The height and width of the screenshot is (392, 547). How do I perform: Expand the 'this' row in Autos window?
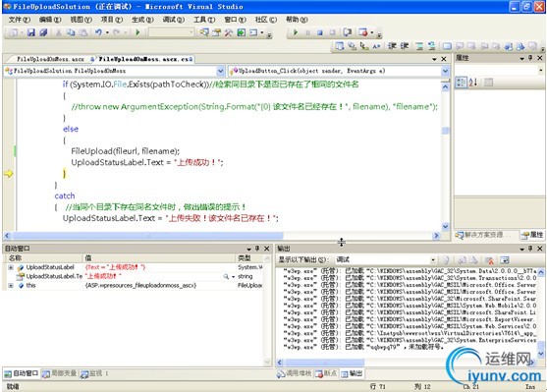pos(11,286)
